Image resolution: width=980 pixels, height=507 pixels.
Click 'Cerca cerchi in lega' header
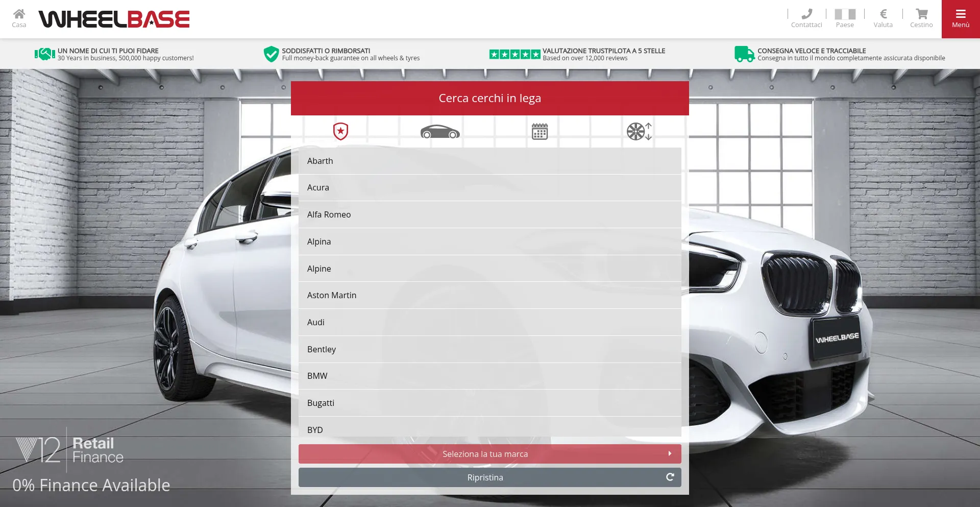pos(490,98)
